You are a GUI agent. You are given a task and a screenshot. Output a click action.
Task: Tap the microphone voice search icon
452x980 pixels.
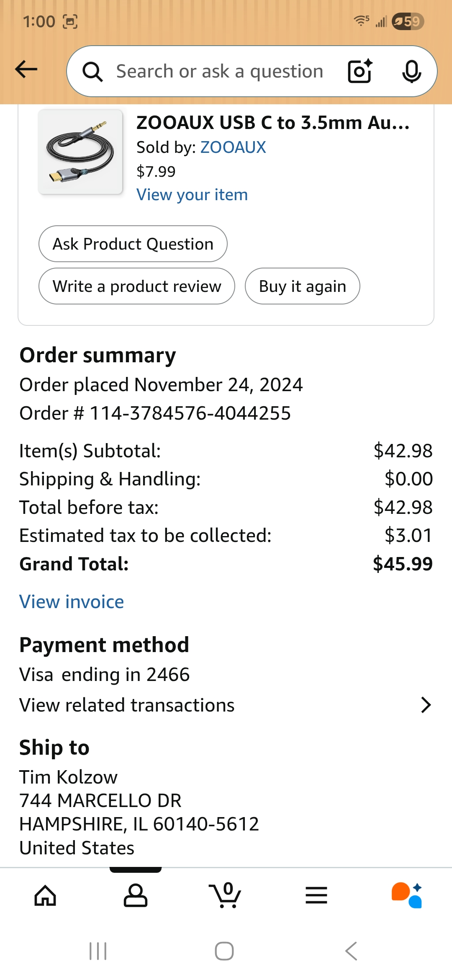coord(411,71)
